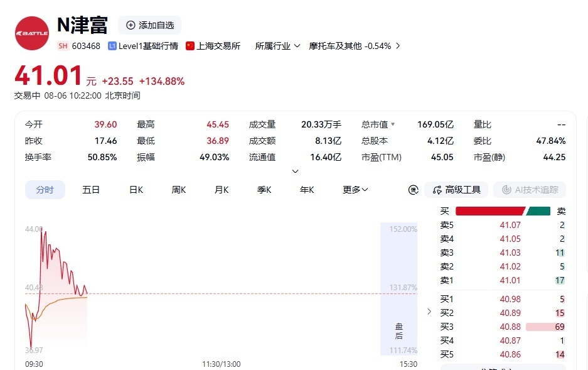Screen dimensions: 588x370
Task: Click 今开 value 39.60
Action: click(x=106, y=124)
